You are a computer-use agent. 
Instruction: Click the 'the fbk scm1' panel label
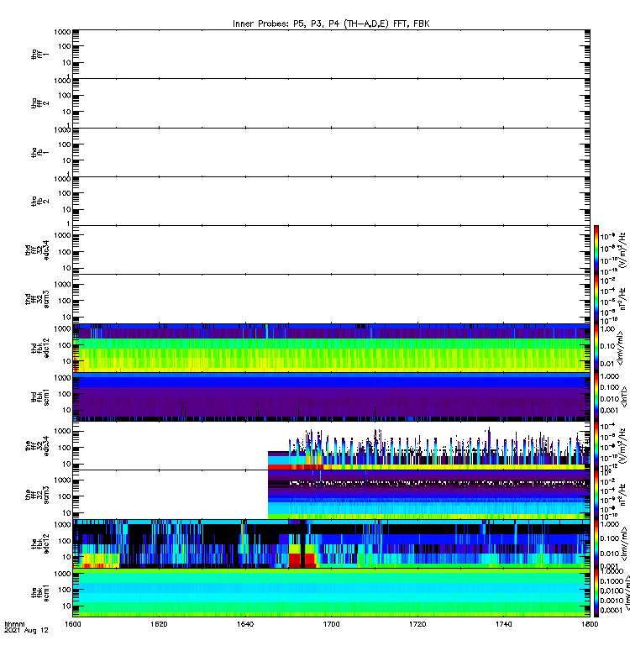coord(39,593)
